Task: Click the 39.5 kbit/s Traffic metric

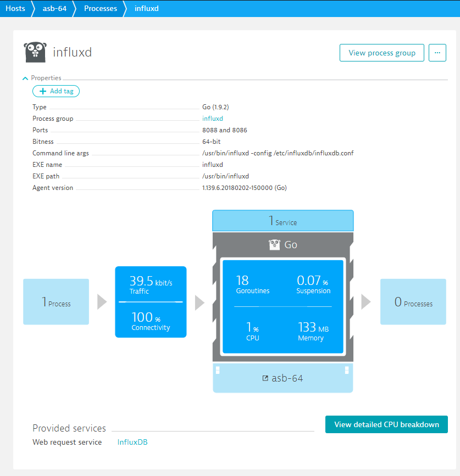Action: (151, 284)
